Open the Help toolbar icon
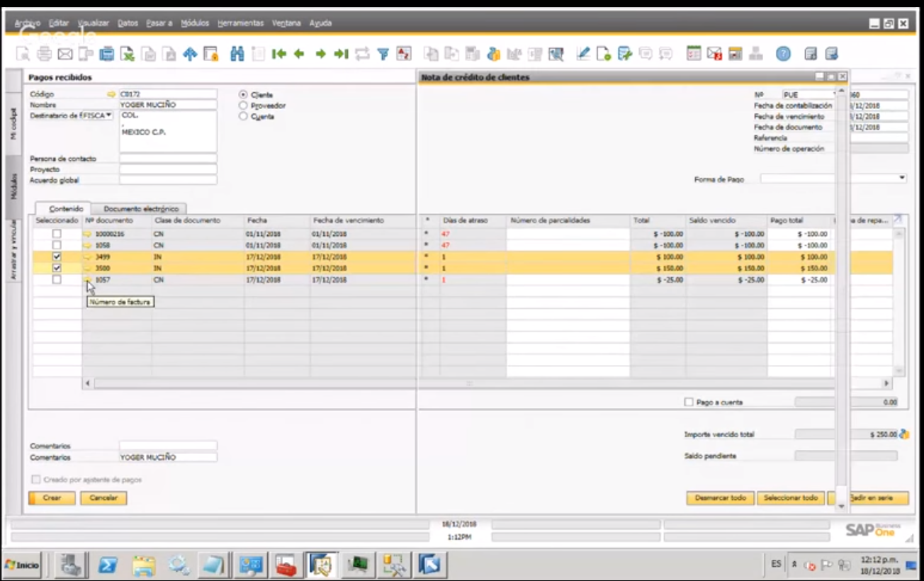 coord(782,52)
